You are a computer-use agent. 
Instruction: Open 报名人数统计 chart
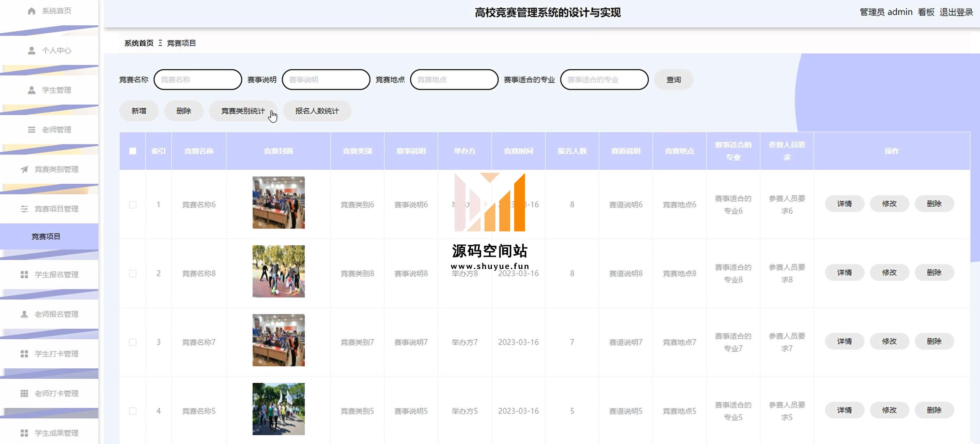tap(317, 111)
